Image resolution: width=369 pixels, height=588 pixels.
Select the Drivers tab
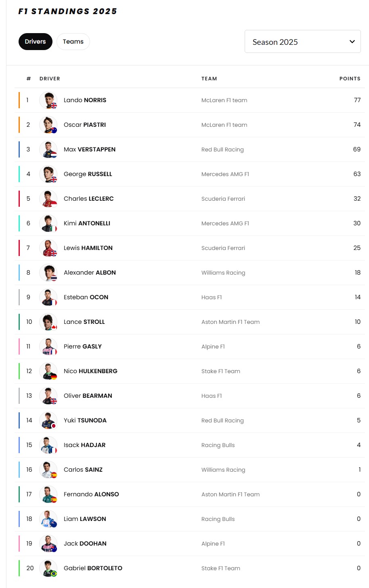click(36, 42)
